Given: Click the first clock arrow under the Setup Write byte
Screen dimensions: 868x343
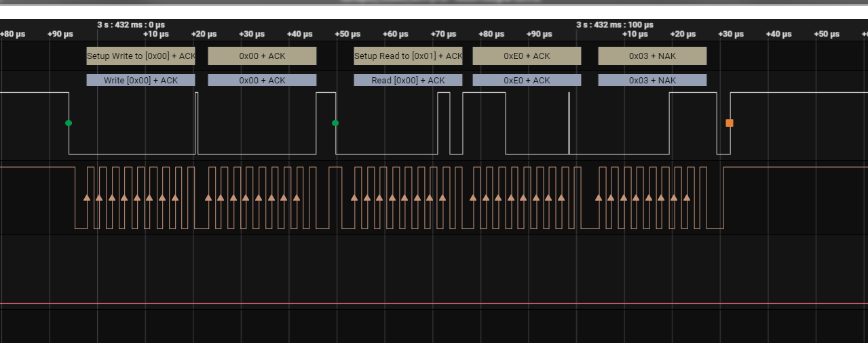Looking at the screenshot, I should [x=86, y=197].
